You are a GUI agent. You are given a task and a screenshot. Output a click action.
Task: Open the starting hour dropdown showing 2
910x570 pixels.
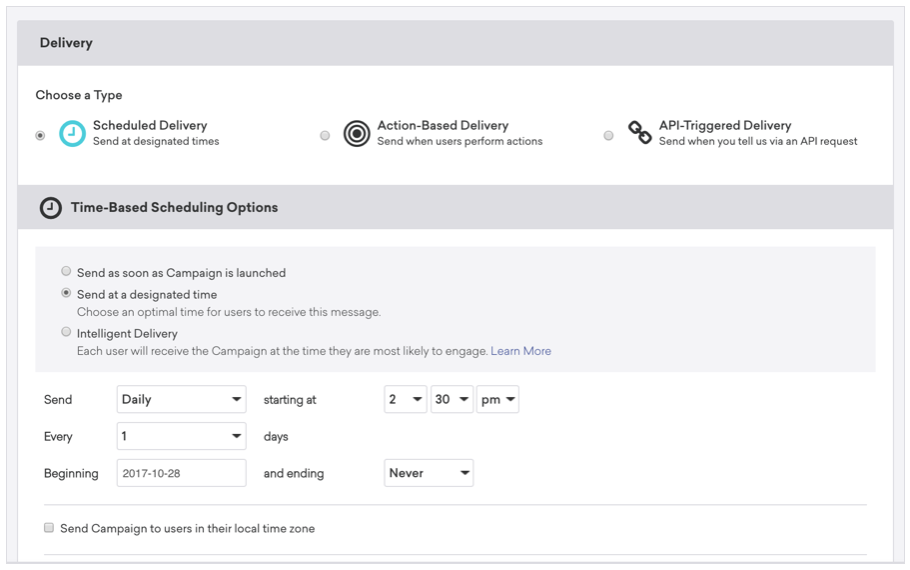[406, 399]
